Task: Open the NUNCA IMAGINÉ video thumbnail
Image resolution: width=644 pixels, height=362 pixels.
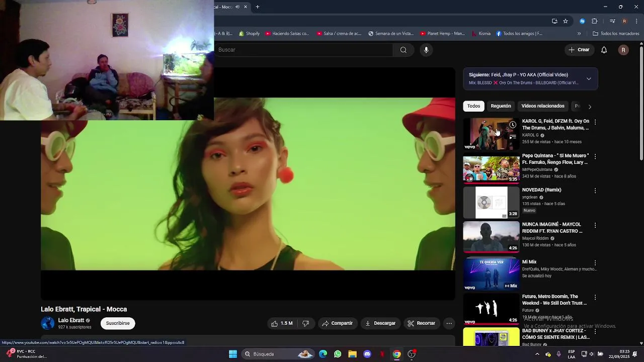Action: (x=491, y=237)
